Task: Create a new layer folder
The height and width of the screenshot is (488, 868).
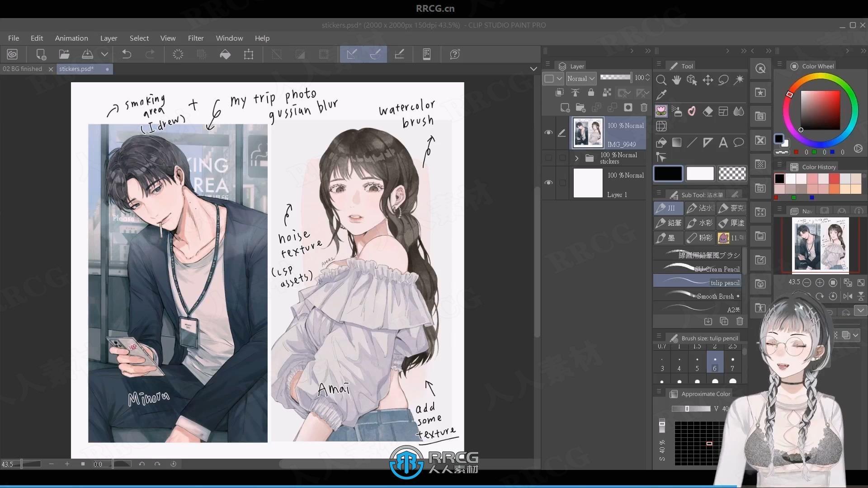Action: [581, 108]
